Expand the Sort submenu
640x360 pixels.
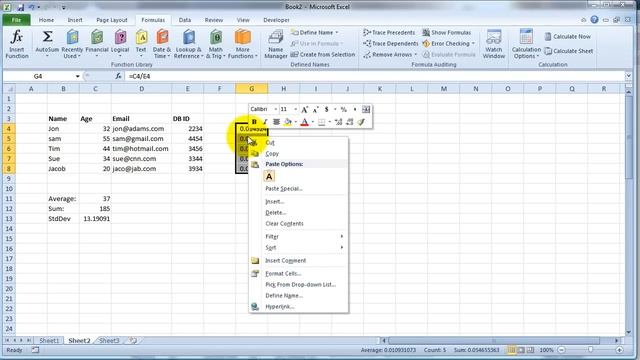(298, 248)
